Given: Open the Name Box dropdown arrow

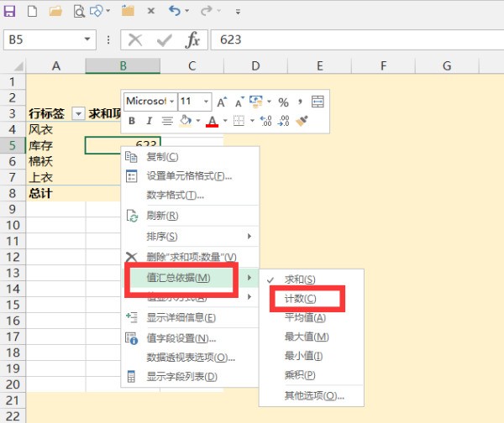Looking at the screenshot, I should [88, 40].
